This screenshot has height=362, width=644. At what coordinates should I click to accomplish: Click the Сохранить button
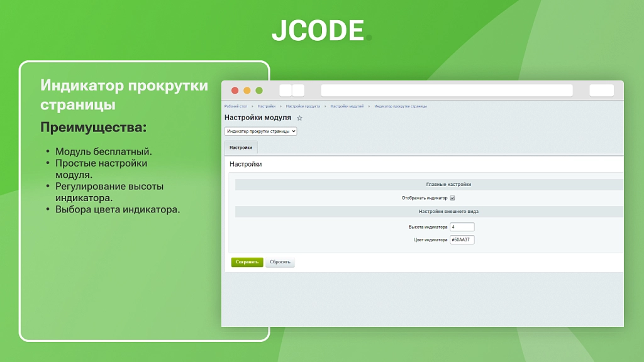pos(247,262)
